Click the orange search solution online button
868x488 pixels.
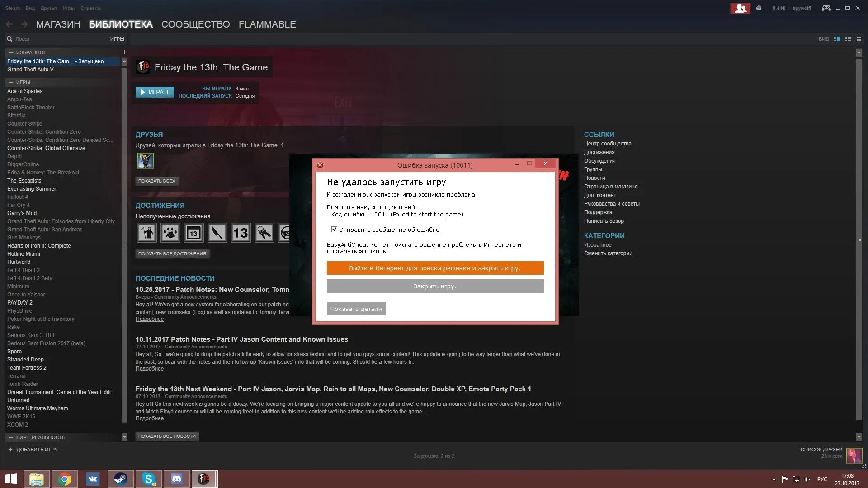(435, 268)
